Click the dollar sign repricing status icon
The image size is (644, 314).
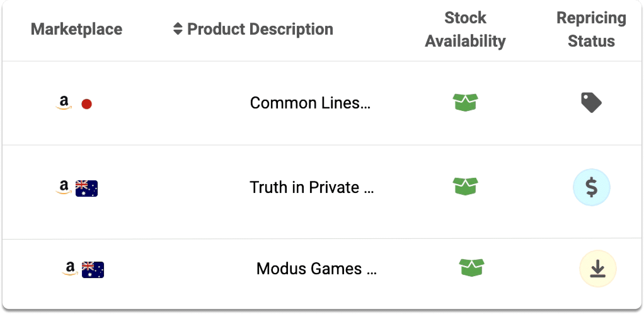pos(591,187)
